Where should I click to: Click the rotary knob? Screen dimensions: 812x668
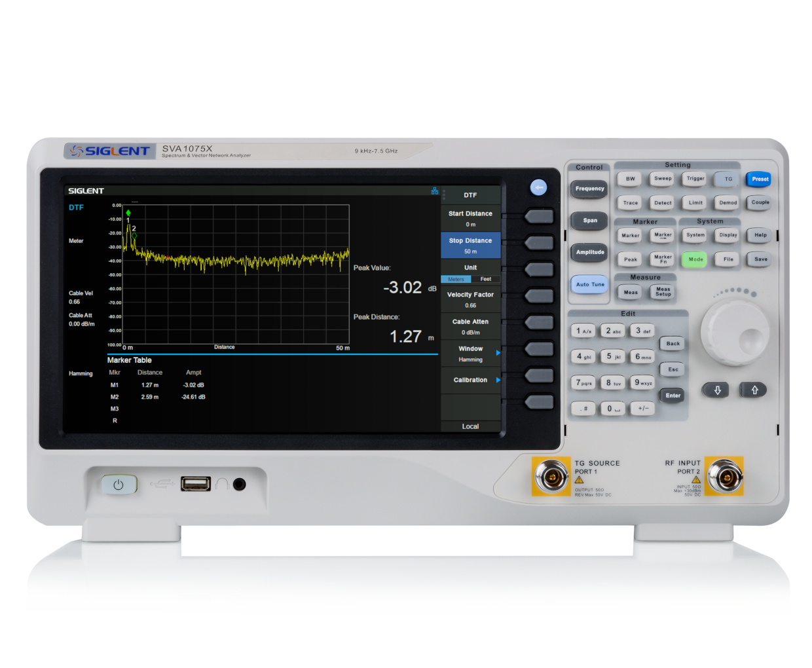pyautogui.click(x=735, y=333)
